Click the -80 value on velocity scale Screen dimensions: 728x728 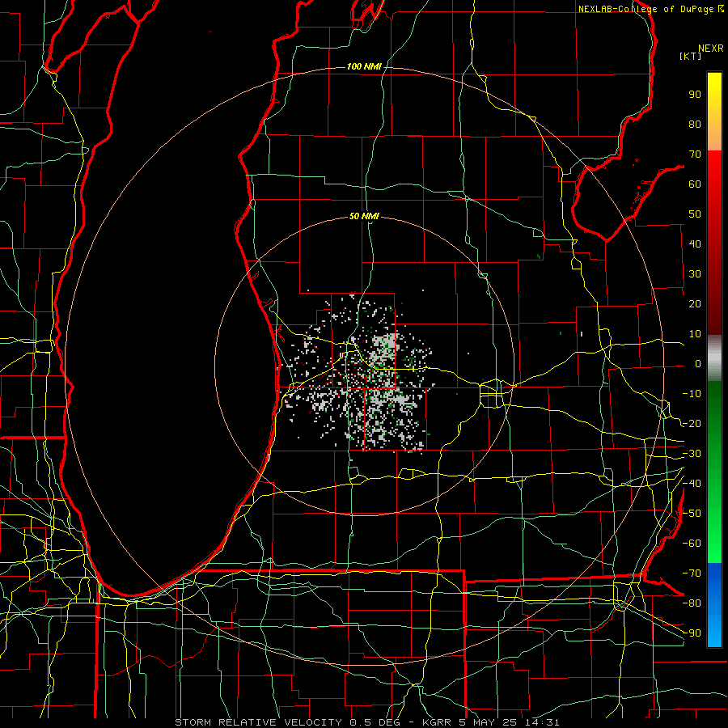pos(692,603)
